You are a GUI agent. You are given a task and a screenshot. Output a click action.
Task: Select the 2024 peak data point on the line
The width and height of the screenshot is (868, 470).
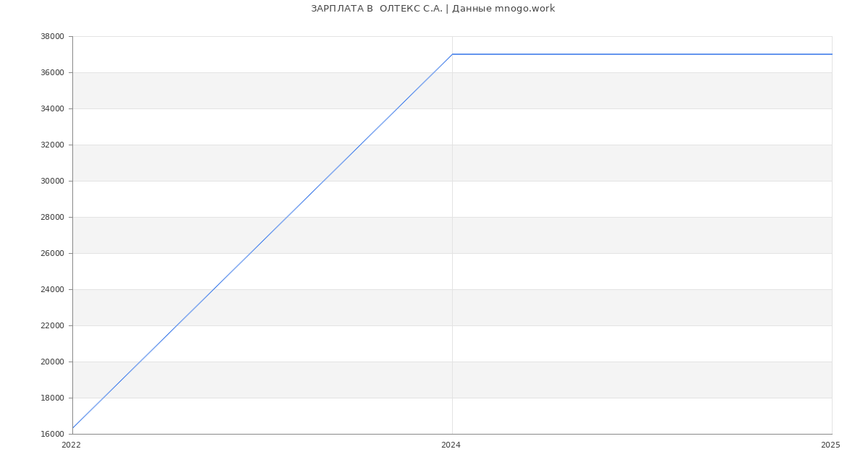[452, 54]
